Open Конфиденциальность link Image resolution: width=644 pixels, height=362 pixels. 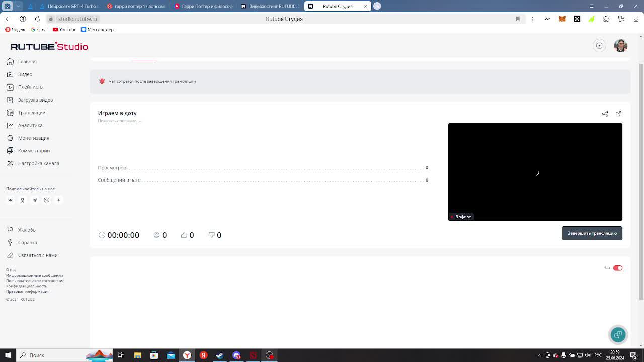click(x=27, y=286)
